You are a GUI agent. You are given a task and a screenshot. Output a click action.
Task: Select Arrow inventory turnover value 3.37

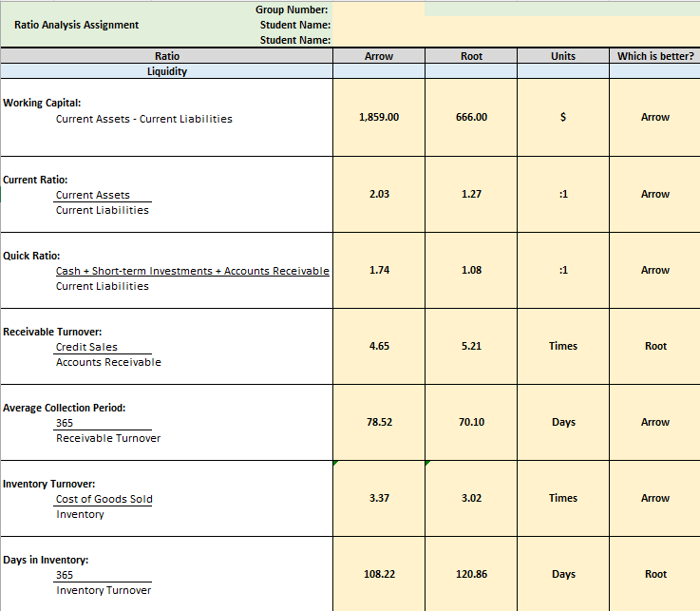pyautogui.click(x=379, y=498)
